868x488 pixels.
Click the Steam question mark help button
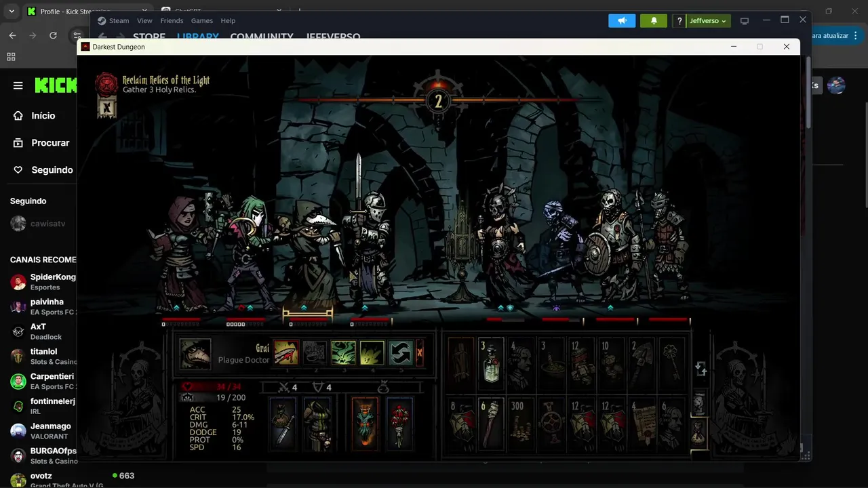(679, 21)
